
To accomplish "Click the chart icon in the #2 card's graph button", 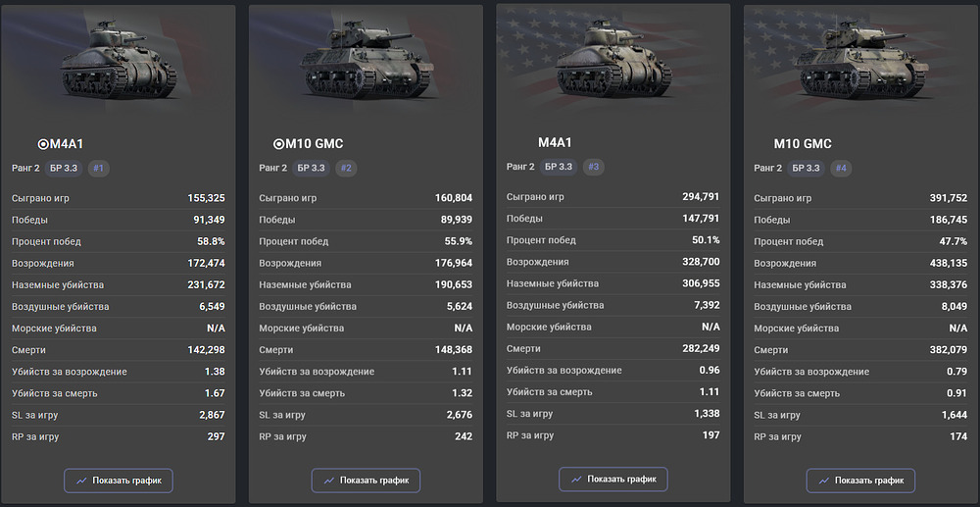I will (327, 481).
